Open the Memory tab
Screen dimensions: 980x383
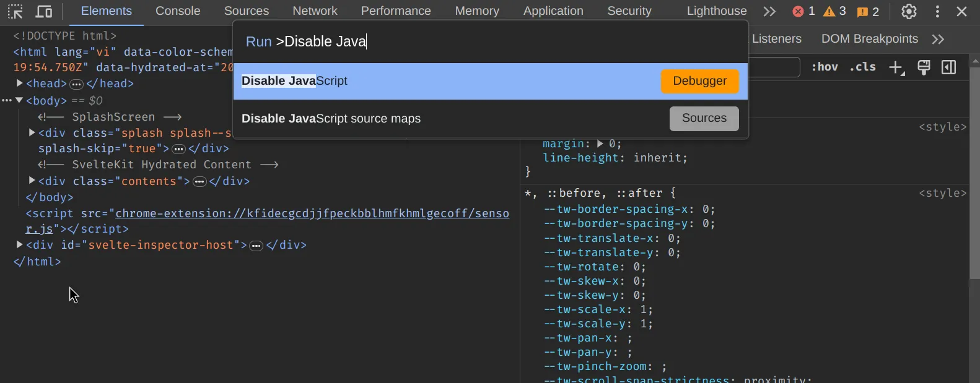(477, 11)
